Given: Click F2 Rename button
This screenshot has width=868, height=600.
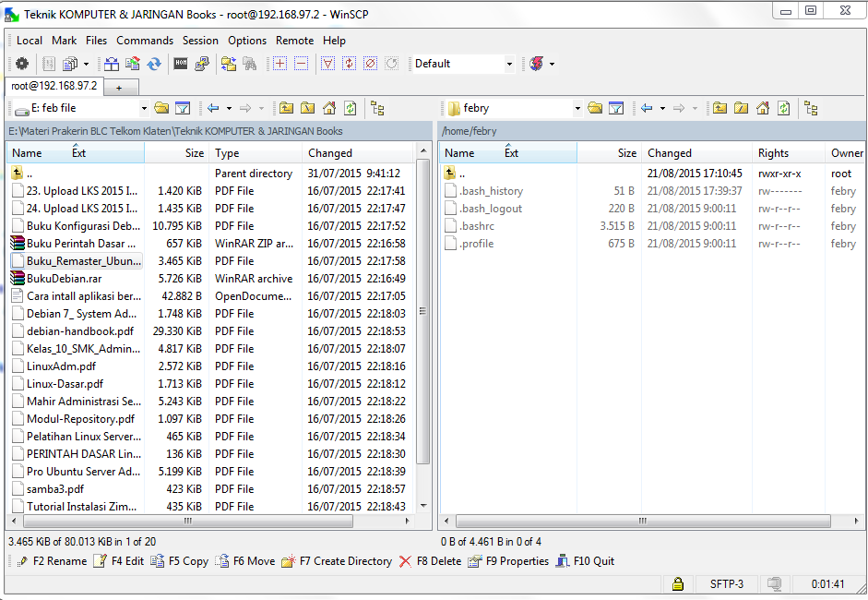Looking at the screenshot, I should click(52, 561).
